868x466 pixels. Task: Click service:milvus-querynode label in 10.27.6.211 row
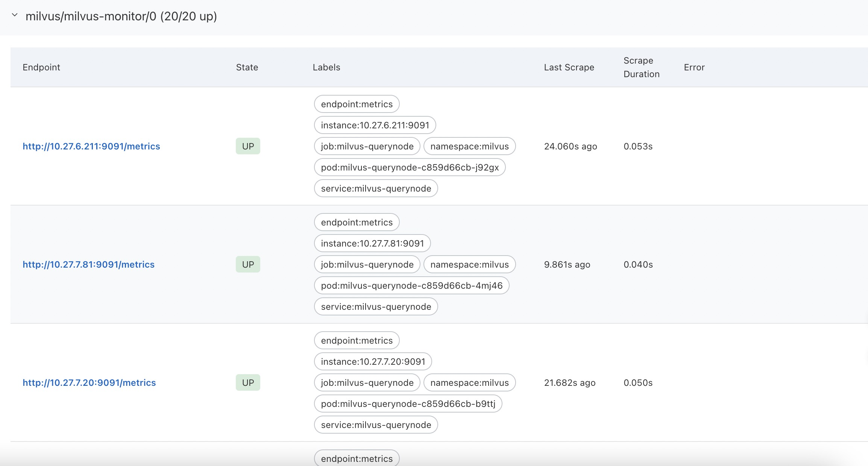coord(376,188)
